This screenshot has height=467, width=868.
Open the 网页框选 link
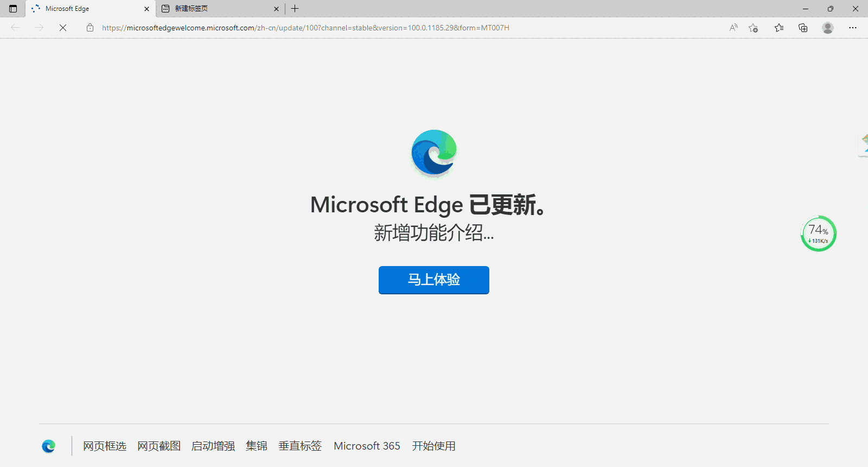[x=105, y=446]
